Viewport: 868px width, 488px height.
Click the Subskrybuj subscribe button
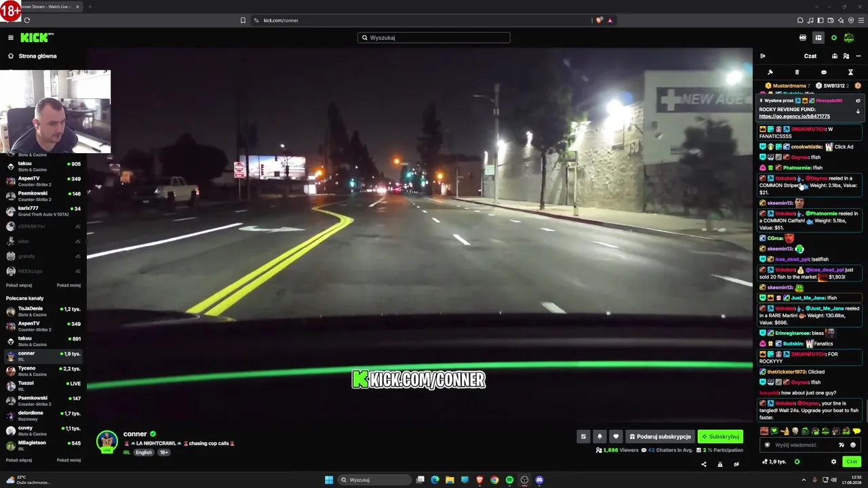(x=720, y=436)
